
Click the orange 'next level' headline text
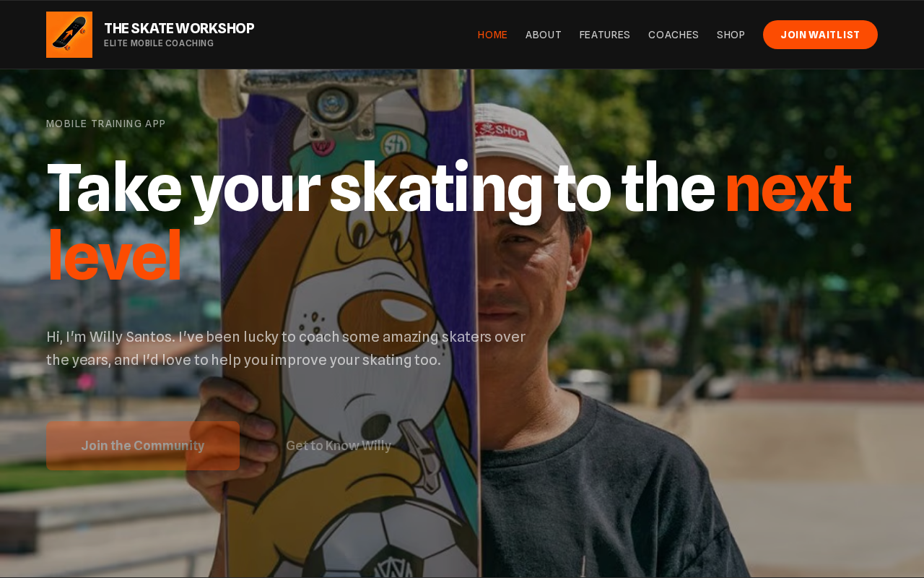click(x=788, y=188)
